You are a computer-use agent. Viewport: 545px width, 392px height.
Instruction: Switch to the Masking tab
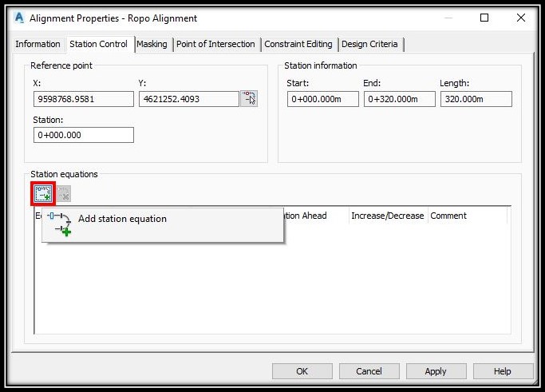(x=152, y=44)
